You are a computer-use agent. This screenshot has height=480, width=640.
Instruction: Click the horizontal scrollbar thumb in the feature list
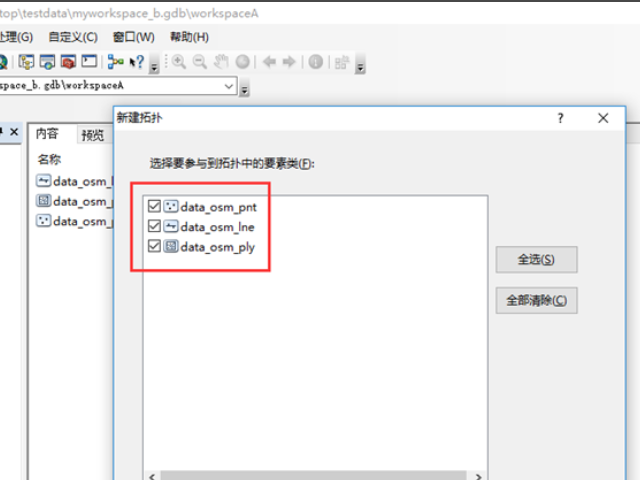313,476
